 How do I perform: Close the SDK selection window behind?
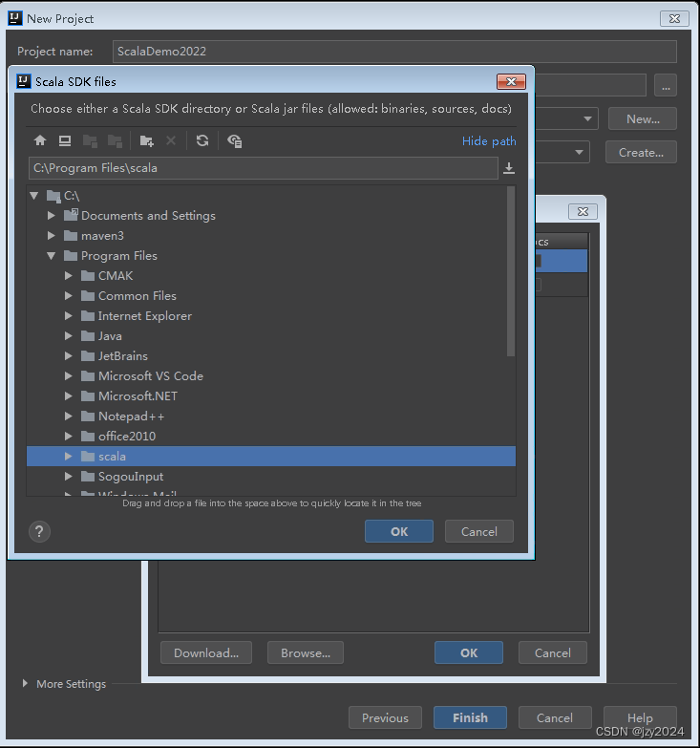(x=583, y=211)
